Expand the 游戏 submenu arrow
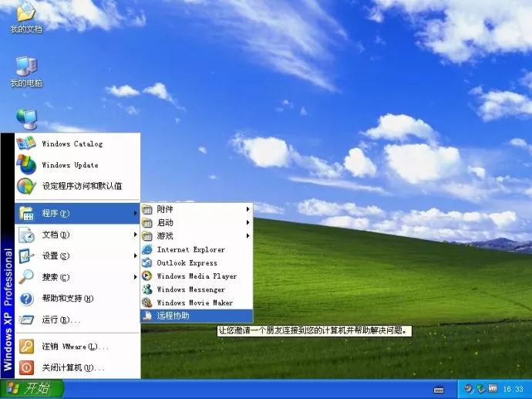532x399 pixels. click(248, 235)
